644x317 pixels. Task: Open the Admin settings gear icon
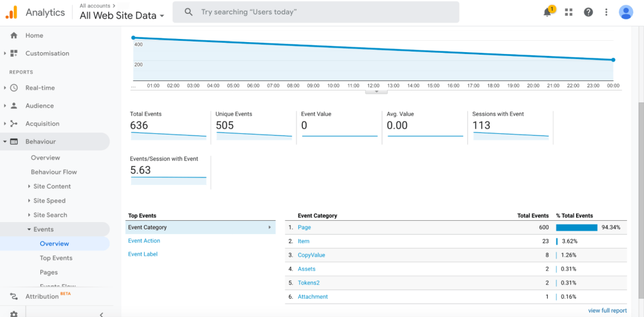(14, 313)
